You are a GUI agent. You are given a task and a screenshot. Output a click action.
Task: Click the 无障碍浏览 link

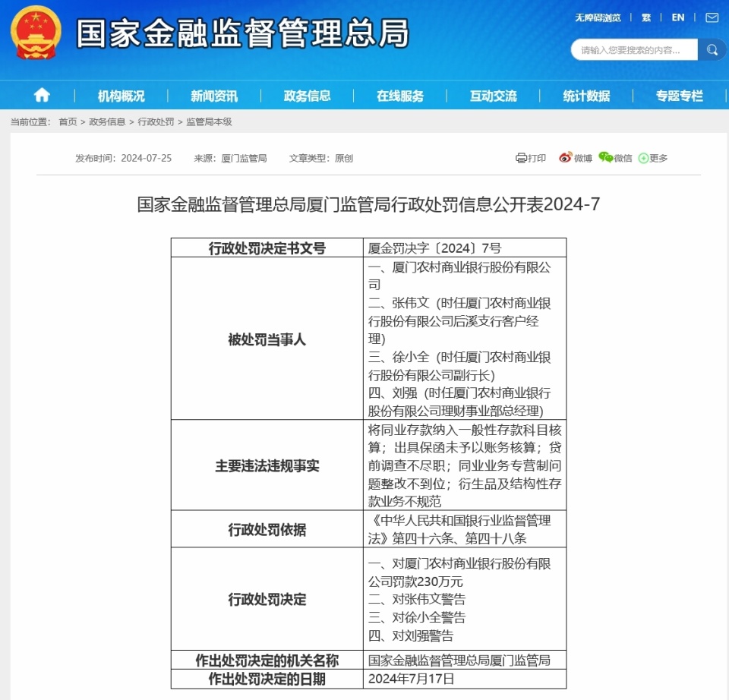(598, 17)
